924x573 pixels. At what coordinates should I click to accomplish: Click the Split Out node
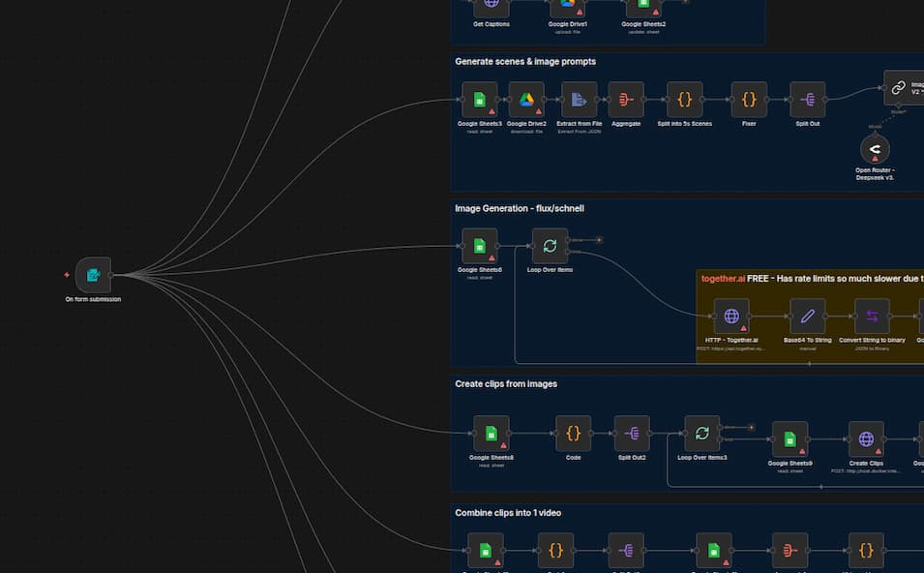807,100
